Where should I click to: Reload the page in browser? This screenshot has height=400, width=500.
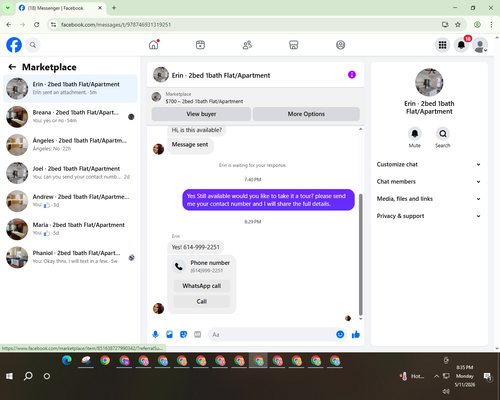point(37,24)
